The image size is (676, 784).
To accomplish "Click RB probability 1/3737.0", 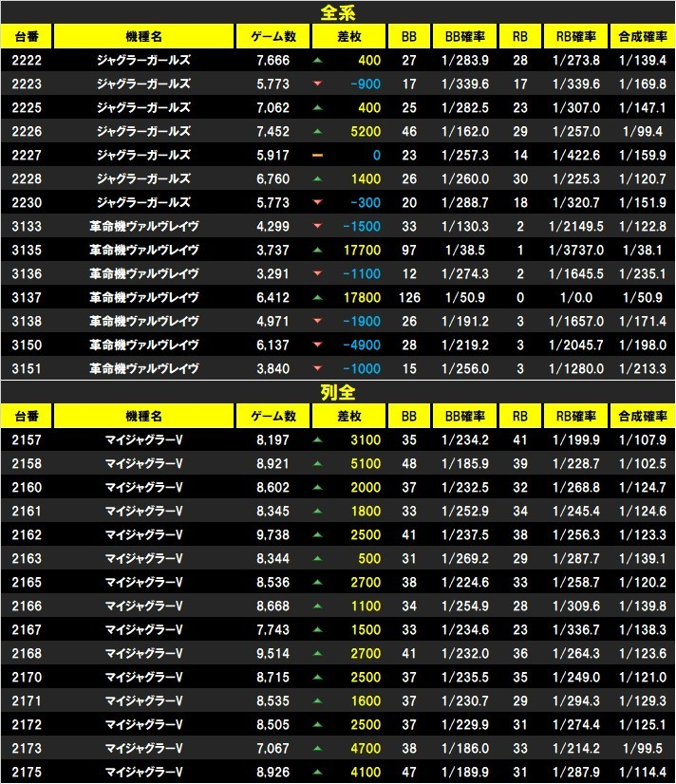I will (576, 250).
